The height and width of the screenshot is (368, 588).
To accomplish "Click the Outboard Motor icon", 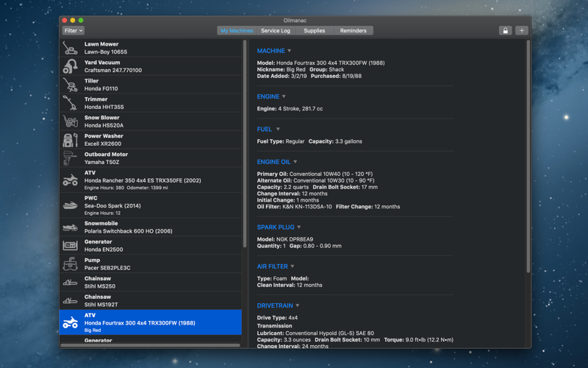I will click(71, 158).
